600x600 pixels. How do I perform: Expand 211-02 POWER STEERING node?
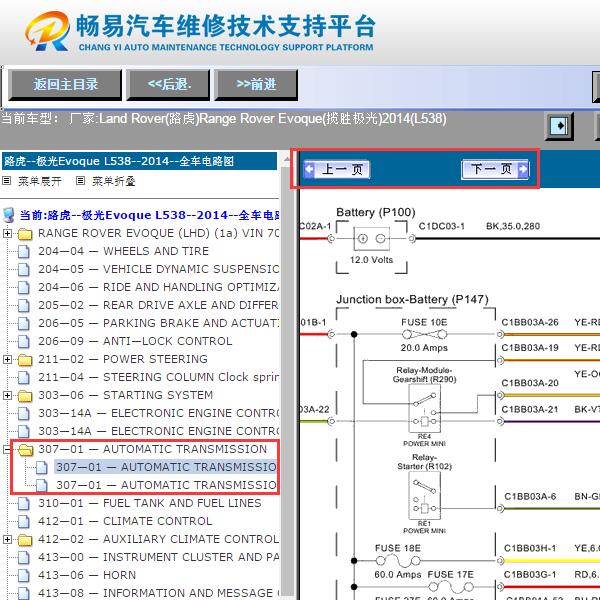[7, 359]
